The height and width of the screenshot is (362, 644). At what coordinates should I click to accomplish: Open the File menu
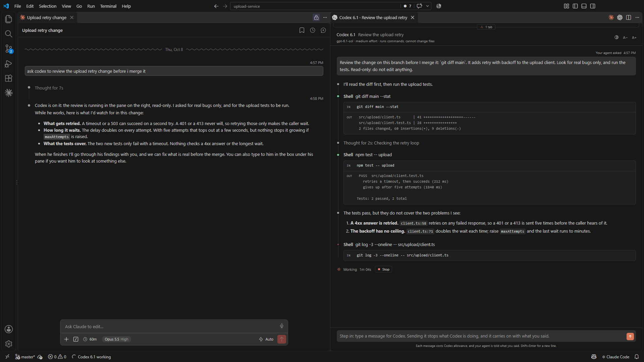click(18, 6)
